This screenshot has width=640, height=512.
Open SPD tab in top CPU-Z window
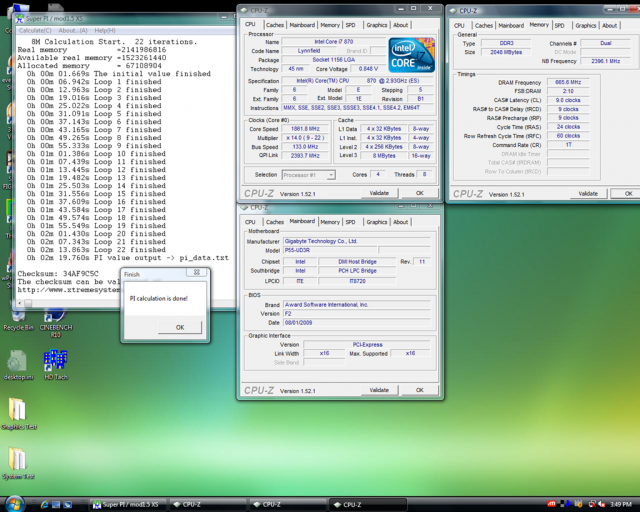(x=350, y=25)
